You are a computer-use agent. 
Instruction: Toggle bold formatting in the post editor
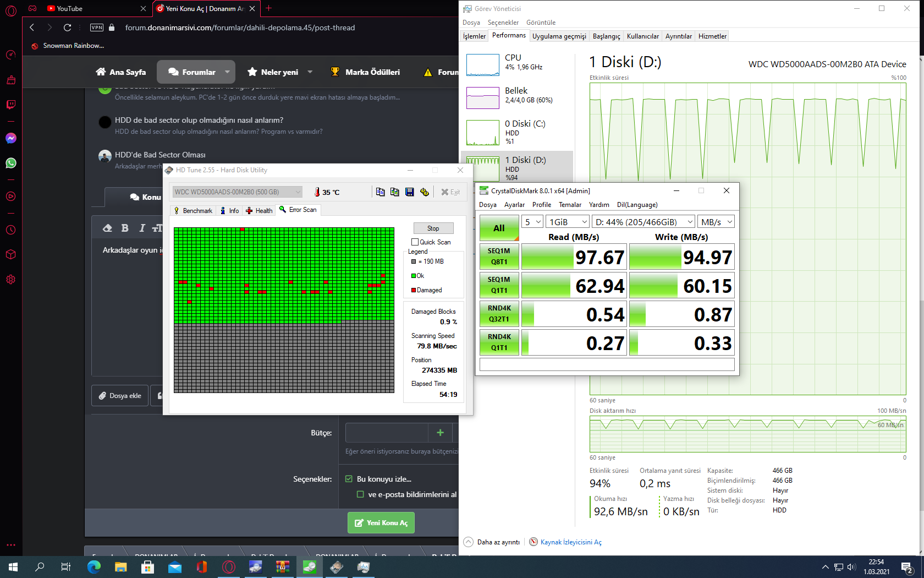click(x=125, y=228)
